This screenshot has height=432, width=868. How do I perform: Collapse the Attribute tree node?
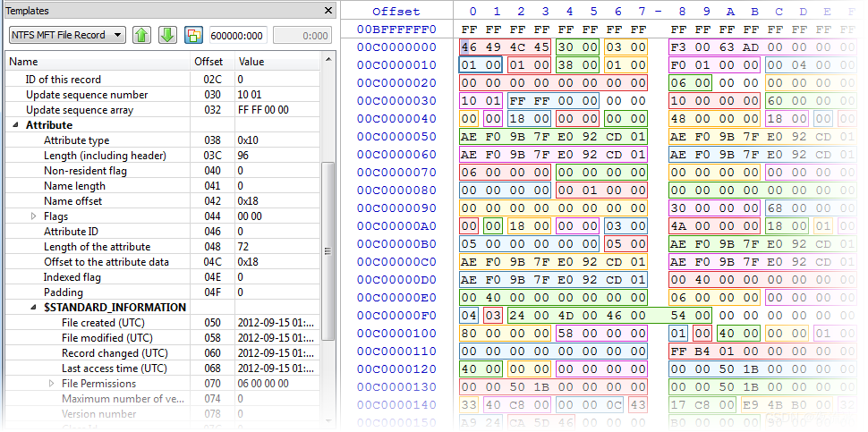click(14, 125)
